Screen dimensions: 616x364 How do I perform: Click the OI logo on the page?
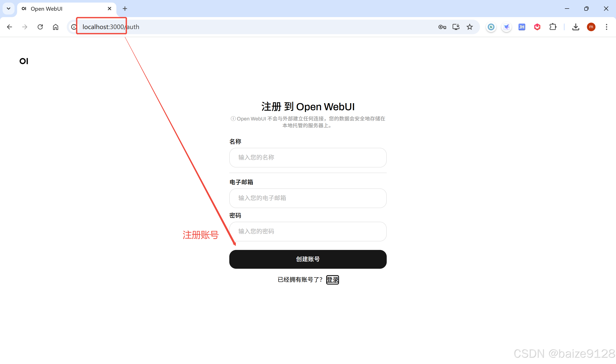tap(24, 61)
